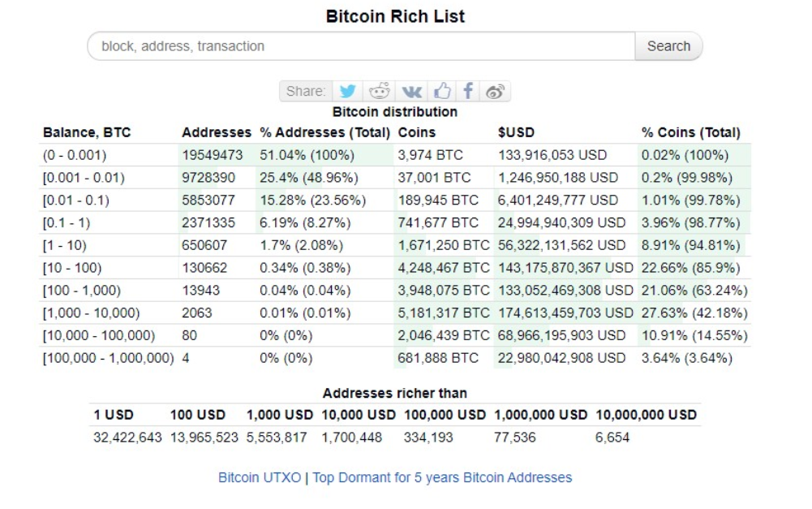812x509 pixels.
Task: Click address count 2371335
Action: [x=208, y=223]
